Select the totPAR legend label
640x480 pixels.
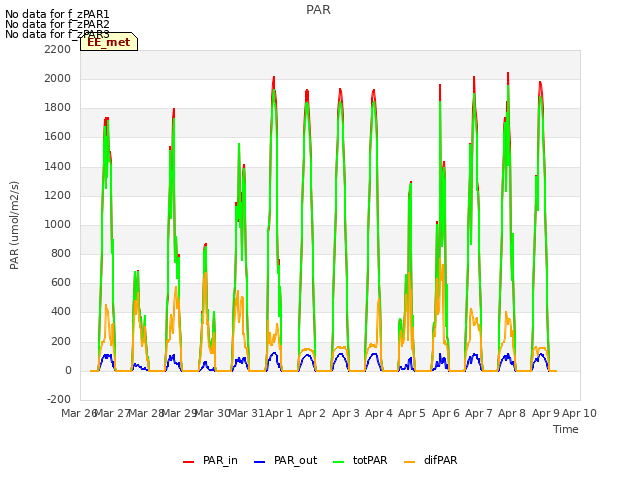pyautogui.click(x=370, y=460)
